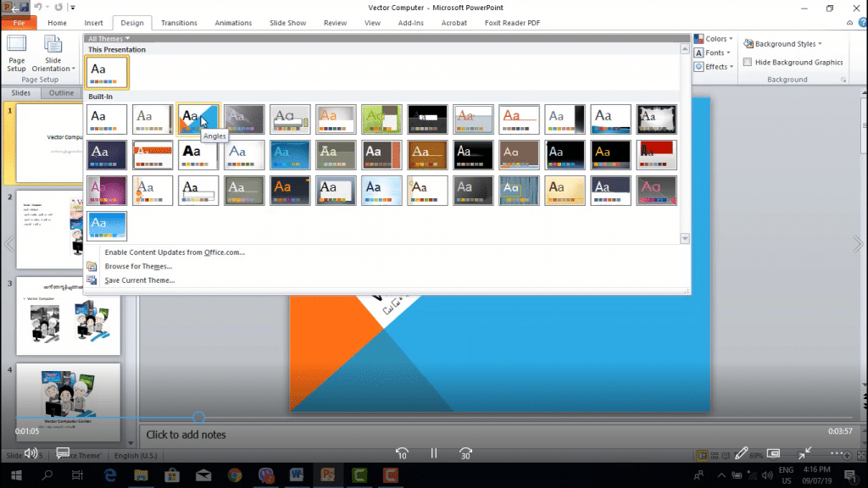The width and height of the screenshot is (868, 488).
Task: Open the Animations ribbon tab
Action: [233, 23]
